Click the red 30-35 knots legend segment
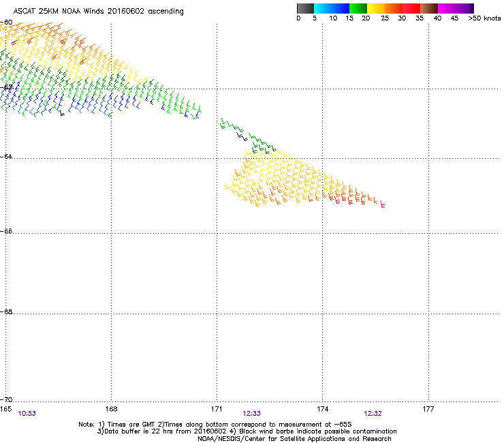 [x=411, y=8]
